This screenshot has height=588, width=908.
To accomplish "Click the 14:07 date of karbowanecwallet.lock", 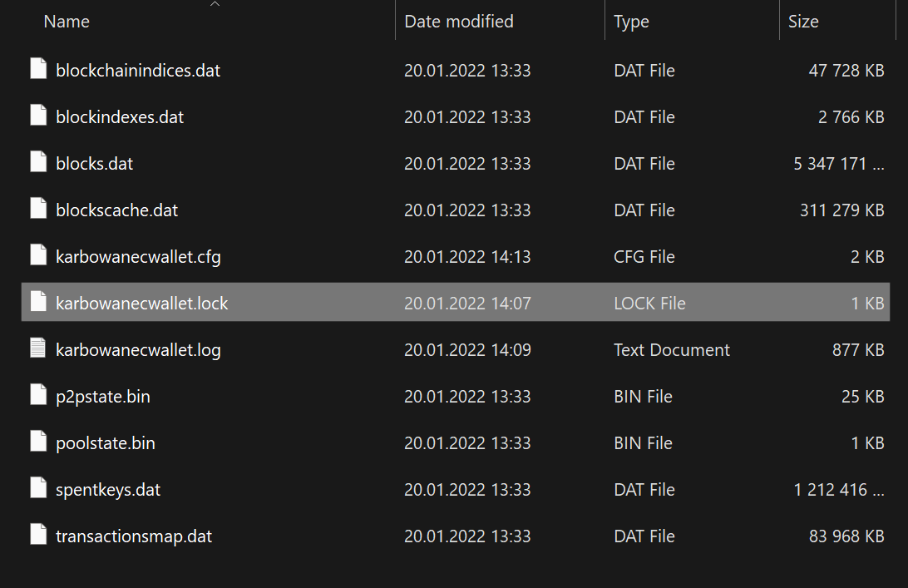I will pos(467,303).
